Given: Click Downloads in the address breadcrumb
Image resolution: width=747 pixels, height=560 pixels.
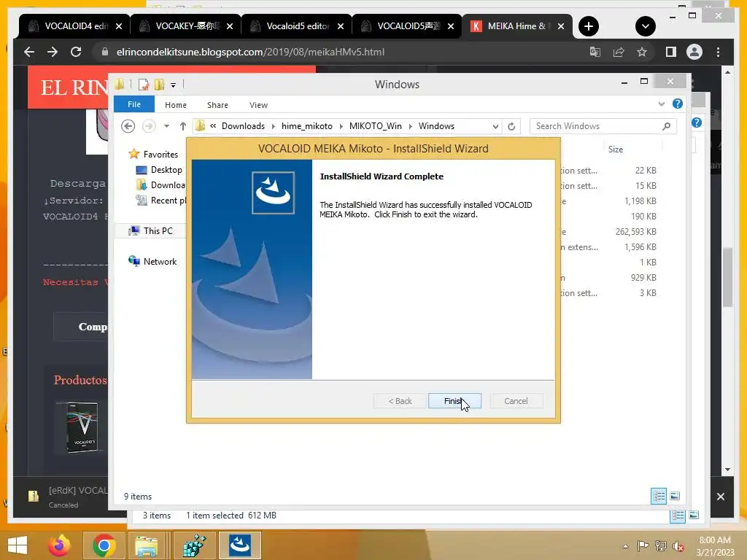Looking at the screenshot, I should (x=243, y=126).
